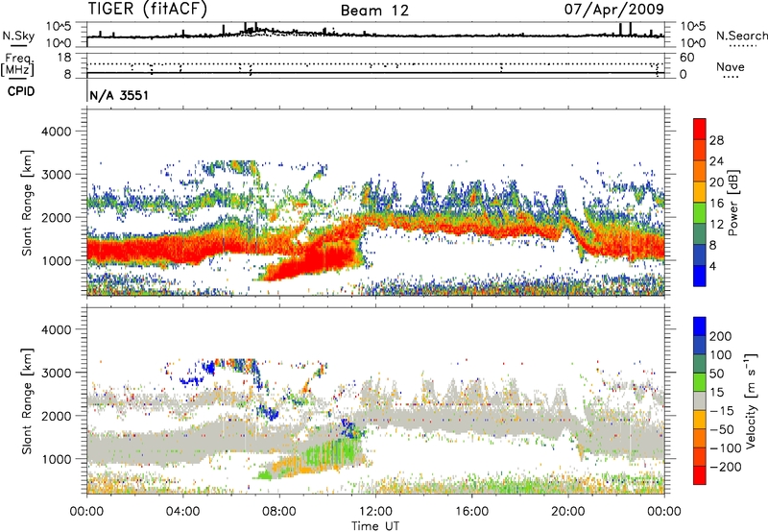Click the 60 value on the Nave axis
The width and height of the screenshot is (768, 532).
coord(686,58)
